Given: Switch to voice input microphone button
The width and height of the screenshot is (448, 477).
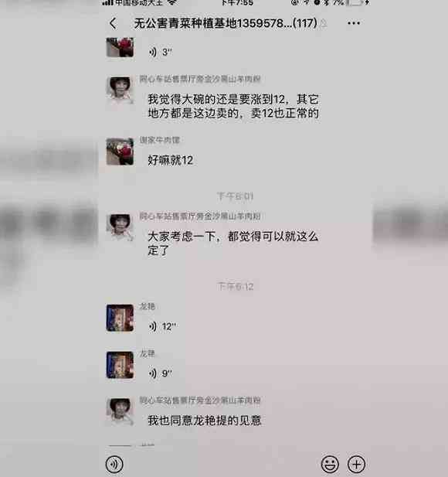Looking at the screenshot, I should pos(114,464).
